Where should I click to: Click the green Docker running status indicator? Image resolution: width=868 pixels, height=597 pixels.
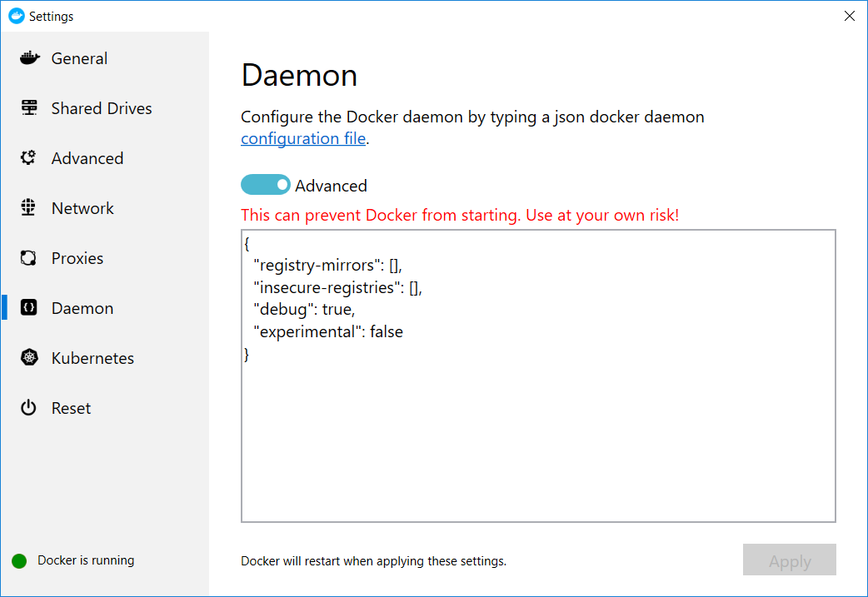click(18, 560)
